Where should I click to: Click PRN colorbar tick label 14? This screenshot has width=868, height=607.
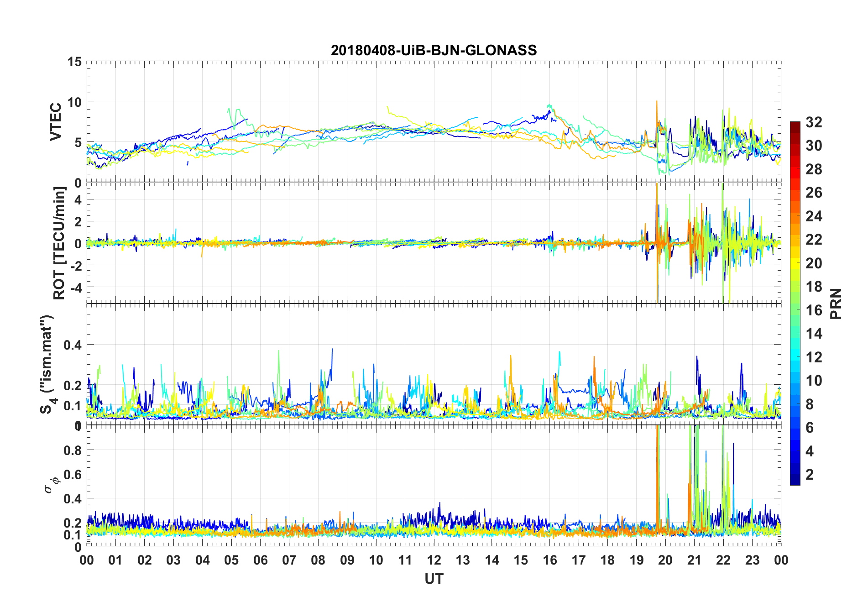coord(814,333)
